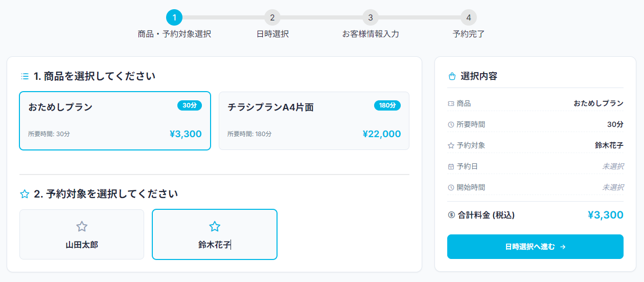Image resolution: width=644 pixels, height=282 pixels.
Task: Click the coin icon beside 合計料金
Action: coord(451,215)
